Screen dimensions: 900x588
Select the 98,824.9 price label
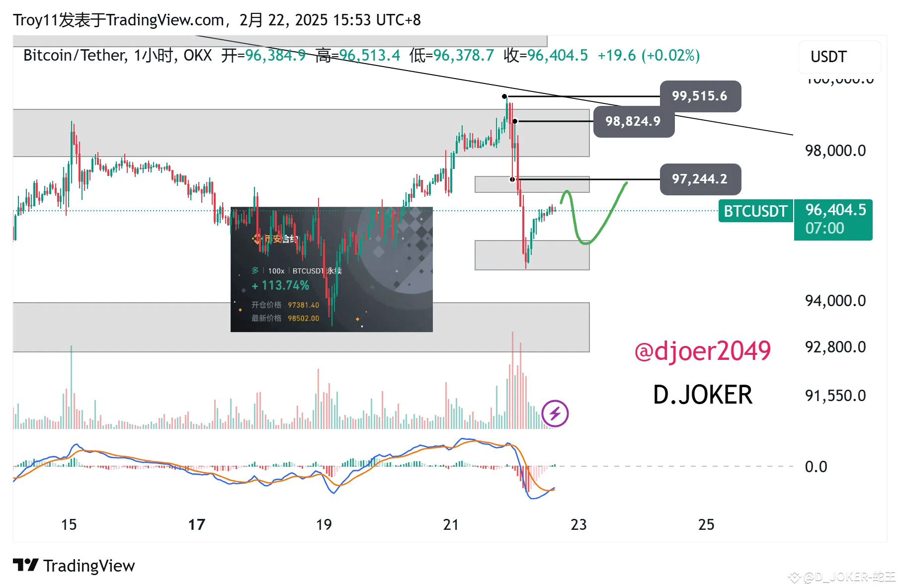click(634, 121)
